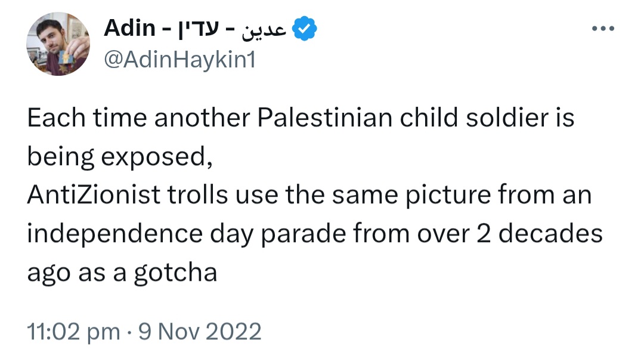Click the line starting "AntiZionist trolls use"
The image size is (644, 359).
(x=309, y=194)
